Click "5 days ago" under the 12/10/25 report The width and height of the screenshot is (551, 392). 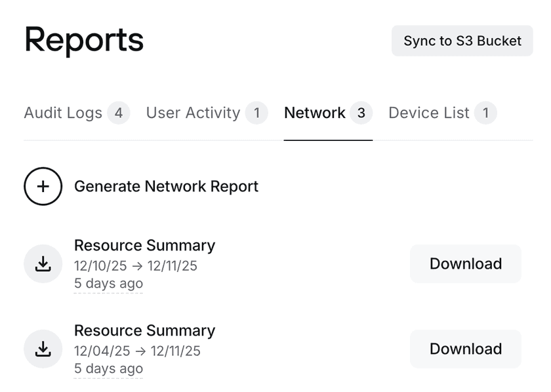108,284
